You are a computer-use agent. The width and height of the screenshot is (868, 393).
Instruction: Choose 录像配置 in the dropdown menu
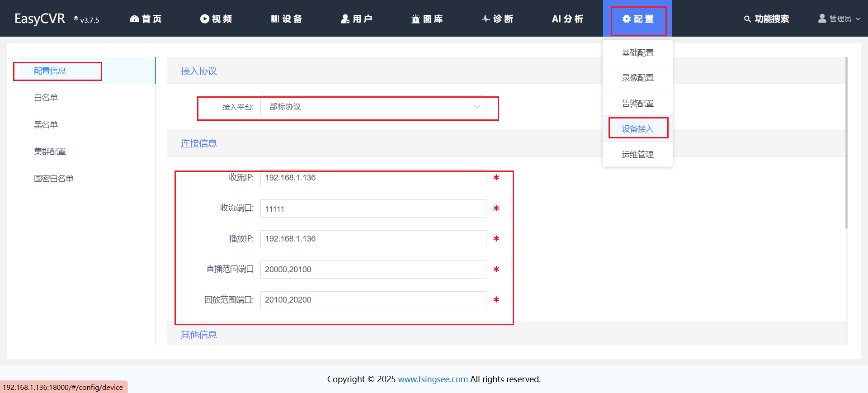coord(637,78)
